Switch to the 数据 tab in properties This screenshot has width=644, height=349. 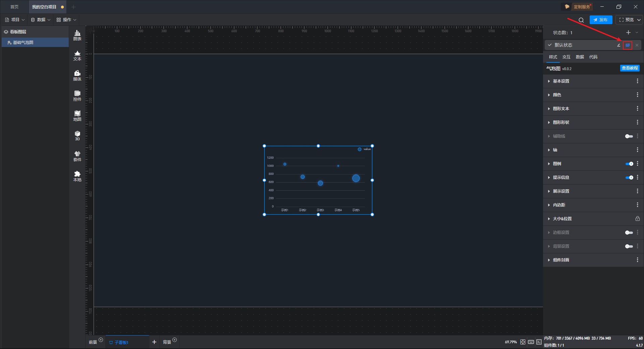[580, 57]
